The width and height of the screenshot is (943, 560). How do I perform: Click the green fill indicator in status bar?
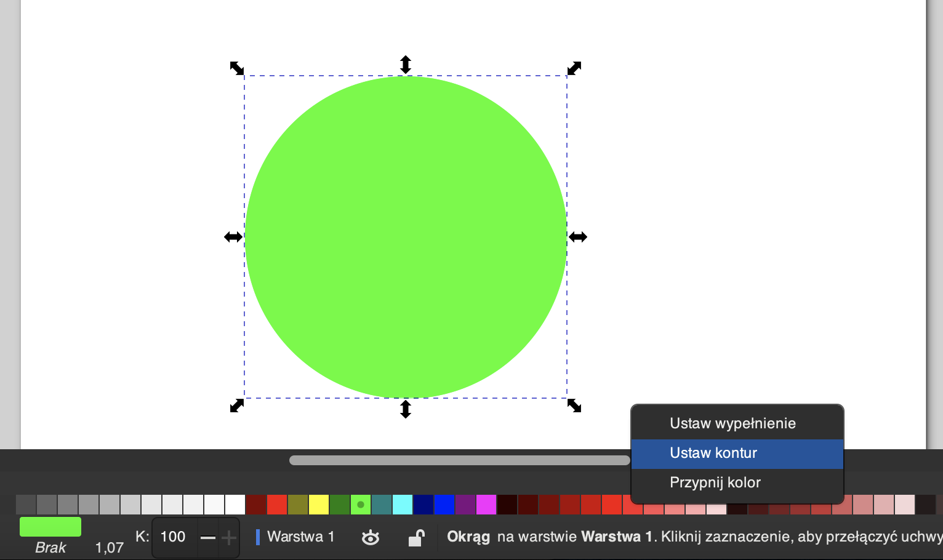[x=50, y=527]
